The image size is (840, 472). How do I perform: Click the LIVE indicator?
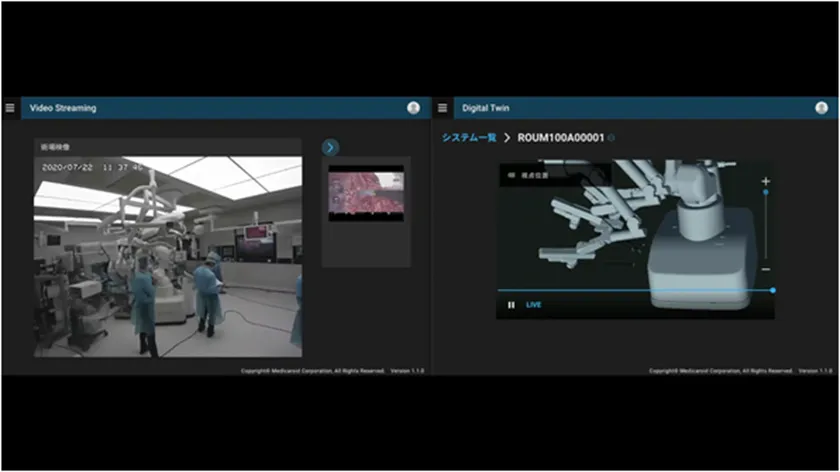(534, 305)
